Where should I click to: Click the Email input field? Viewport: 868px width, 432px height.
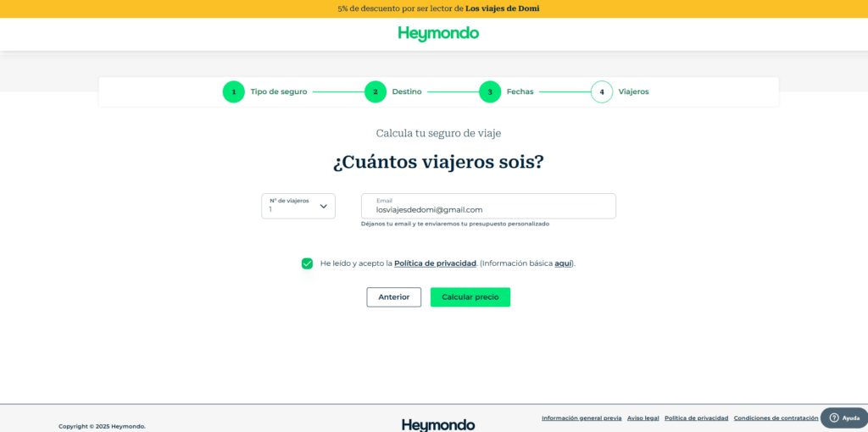pyautogui.click(x=488, y=206)
